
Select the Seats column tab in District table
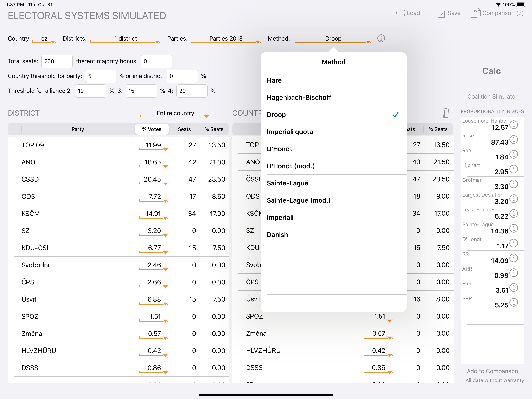click(184, 129)
